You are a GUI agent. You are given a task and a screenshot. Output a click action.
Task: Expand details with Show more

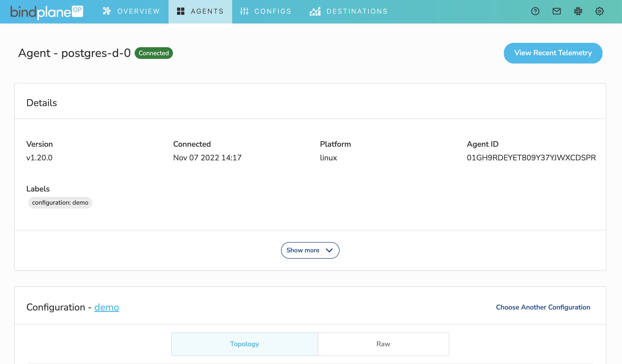click(x=303, y=250)
